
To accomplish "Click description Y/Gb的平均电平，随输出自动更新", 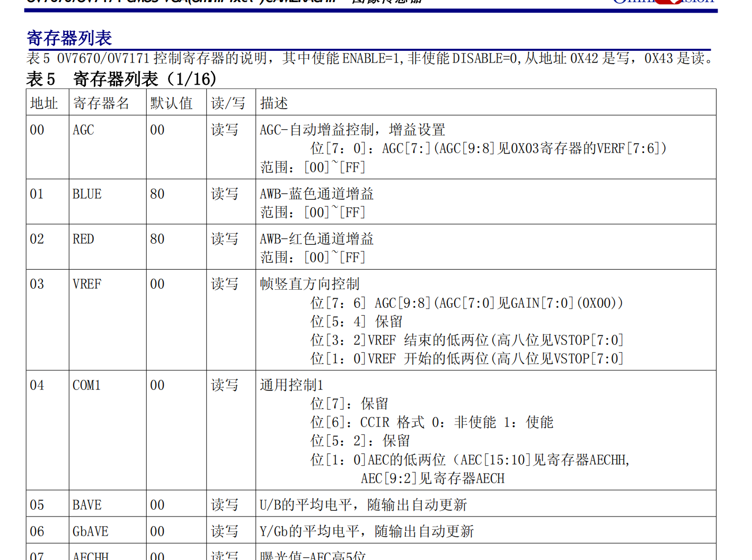I will click(367, 531).
